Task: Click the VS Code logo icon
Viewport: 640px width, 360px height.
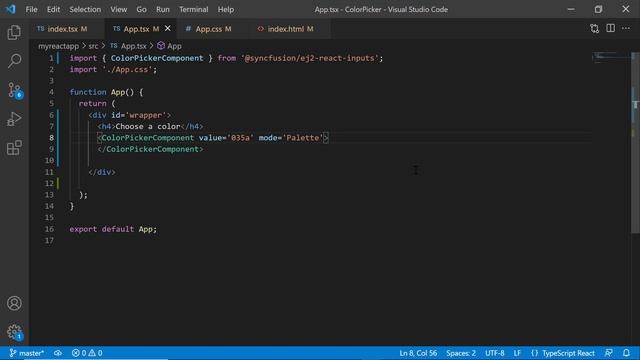Action: [10, 9]
